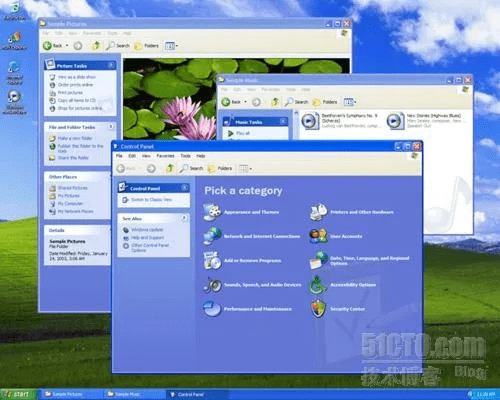
Task: Open the Add or Remove Programs icon
Action: click(x=212, y=260)
